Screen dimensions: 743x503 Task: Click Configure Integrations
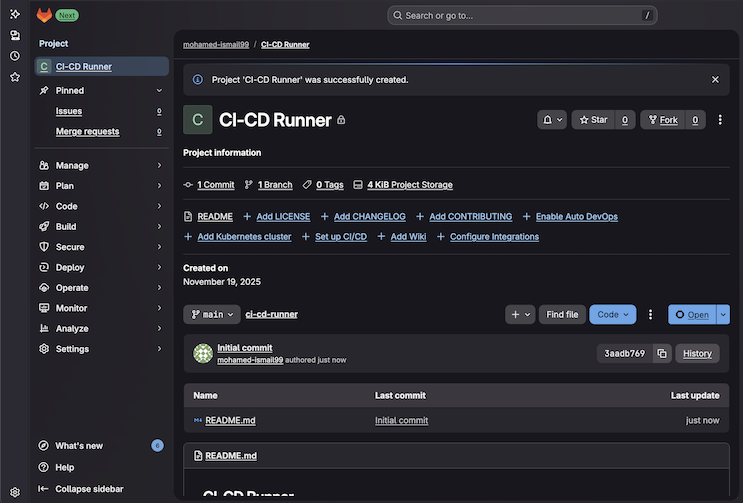(494, 236)
